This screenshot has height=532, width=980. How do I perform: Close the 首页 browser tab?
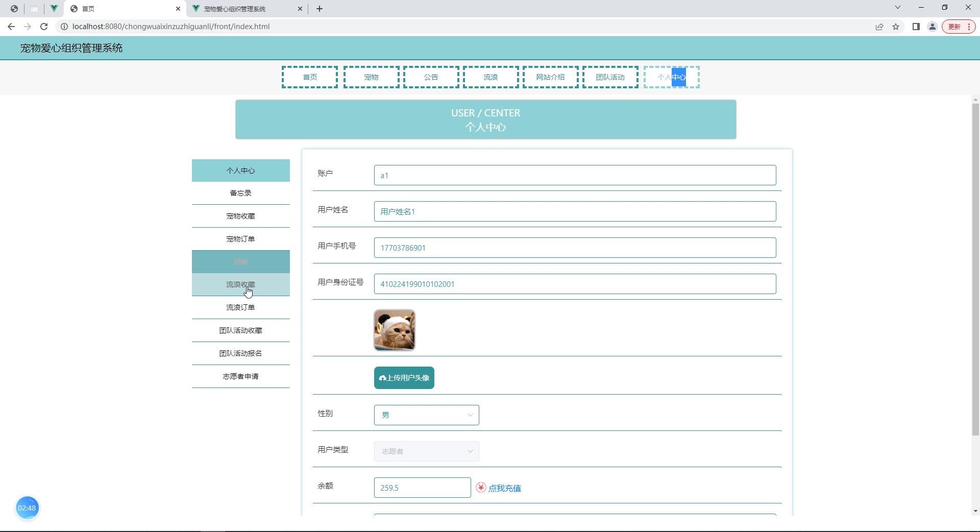(178, 9)
